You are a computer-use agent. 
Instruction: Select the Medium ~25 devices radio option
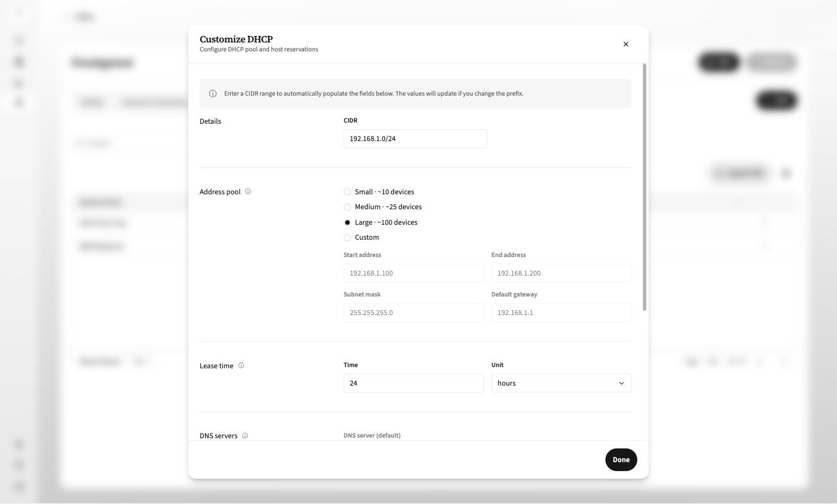click(347, 207)
